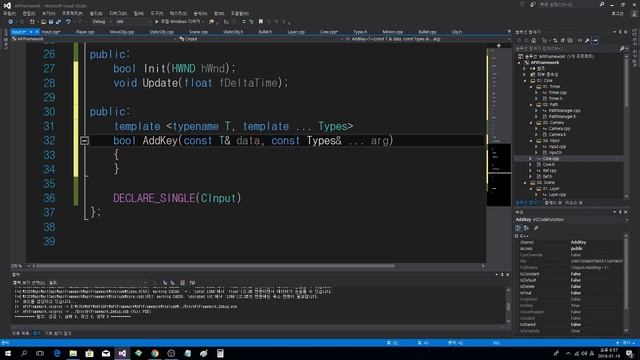Screen dimensions: 640x360
Task: Open the CInput class scope dropdown
Action: tap(260, 39)
